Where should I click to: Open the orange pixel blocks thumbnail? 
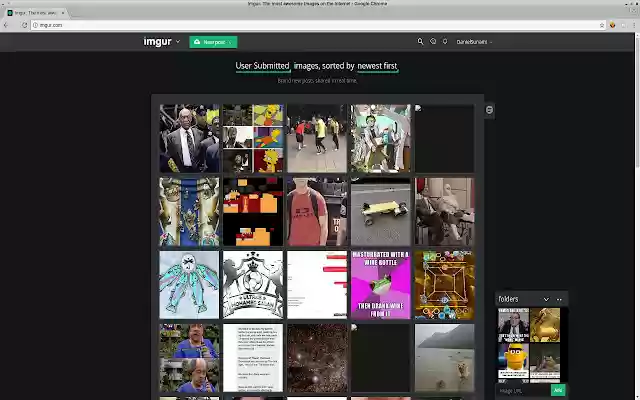253,211
